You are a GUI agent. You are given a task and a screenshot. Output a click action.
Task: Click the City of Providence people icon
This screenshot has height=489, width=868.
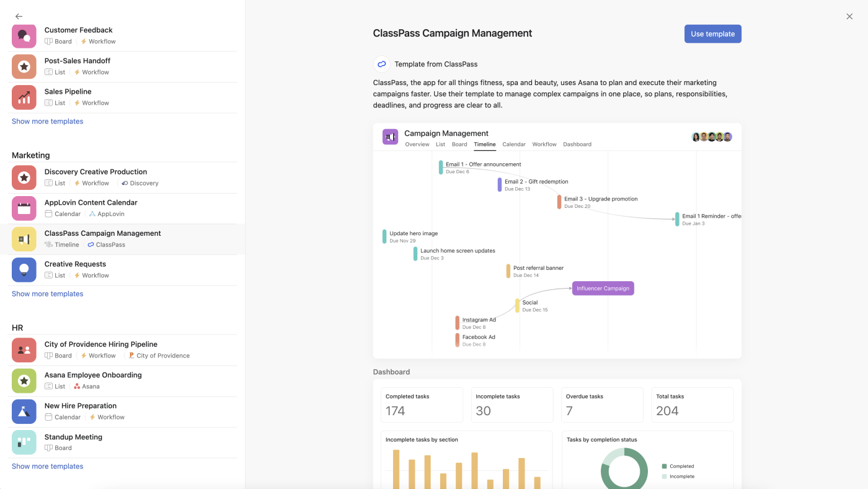(24, 350)
